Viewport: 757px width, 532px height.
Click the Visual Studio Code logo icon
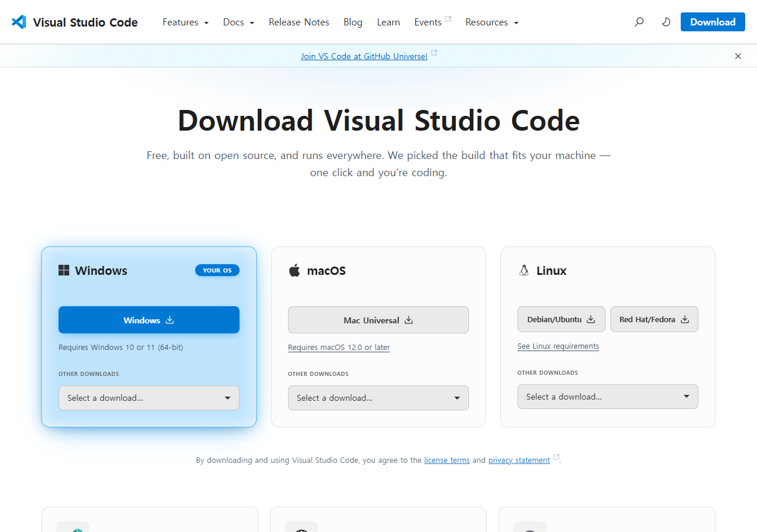tap(19, 22)
